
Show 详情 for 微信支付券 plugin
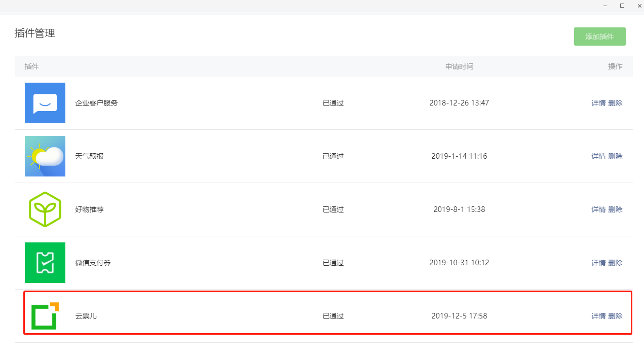(x=598, y=263)
